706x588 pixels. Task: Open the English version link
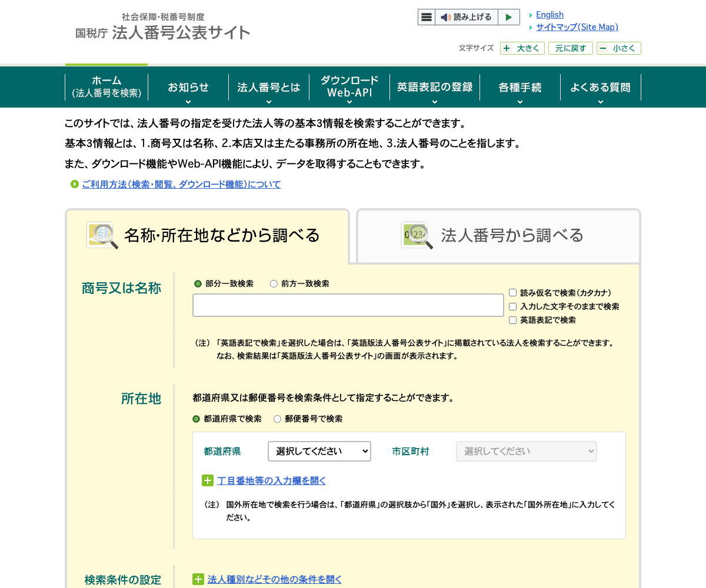pyautogui.click(x=550, y=15)
